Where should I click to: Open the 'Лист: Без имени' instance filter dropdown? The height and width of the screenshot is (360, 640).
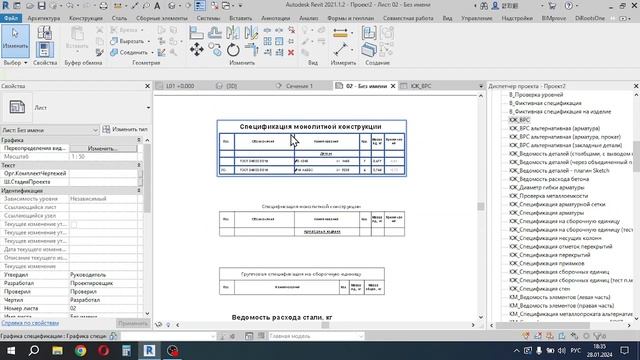(x=95, y=130)
